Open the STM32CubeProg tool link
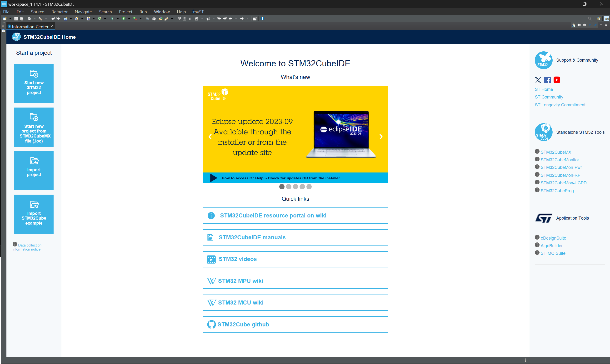 (557, 191)
